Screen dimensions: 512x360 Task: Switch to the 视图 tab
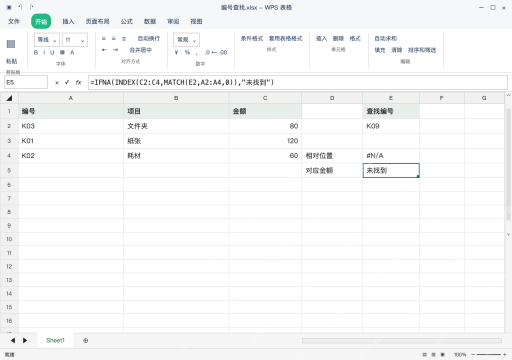point(196,21)
